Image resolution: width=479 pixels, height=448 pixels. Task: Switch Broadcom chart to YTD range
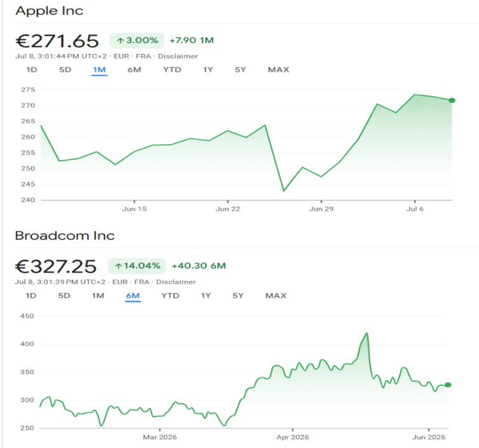[170, 295]
